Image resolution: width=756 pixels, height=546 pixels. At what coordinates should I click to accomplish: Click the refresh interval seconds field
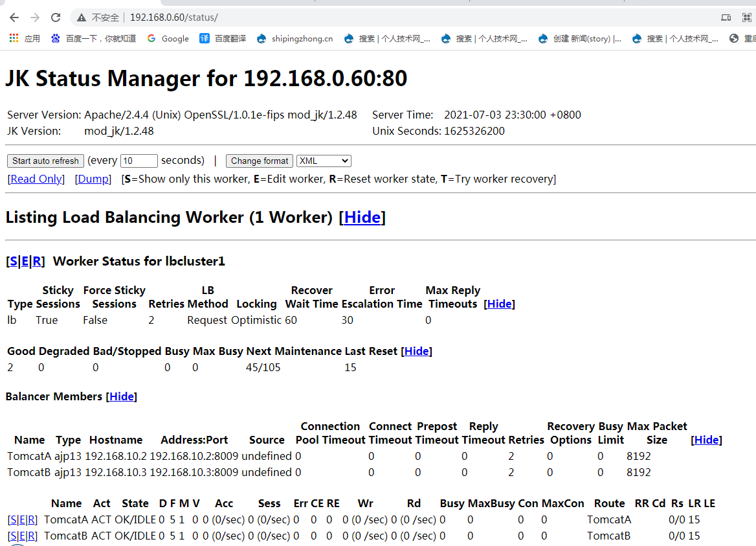(x=139, y=161)
